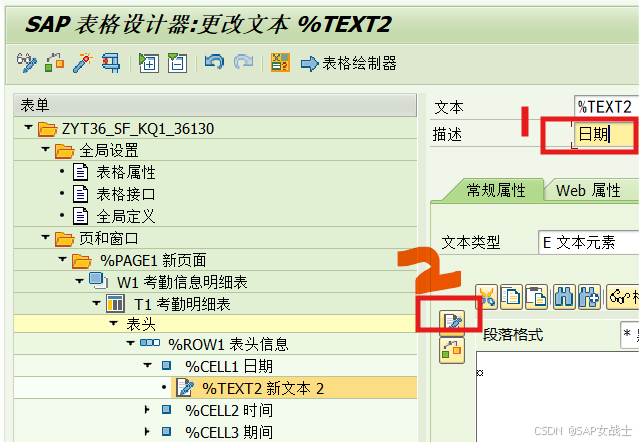This screenshot has height=442, width=639.
Task: Select the %ROW1 表头信息 tree item
Action: pyautogui.click(x=229, y=344)
